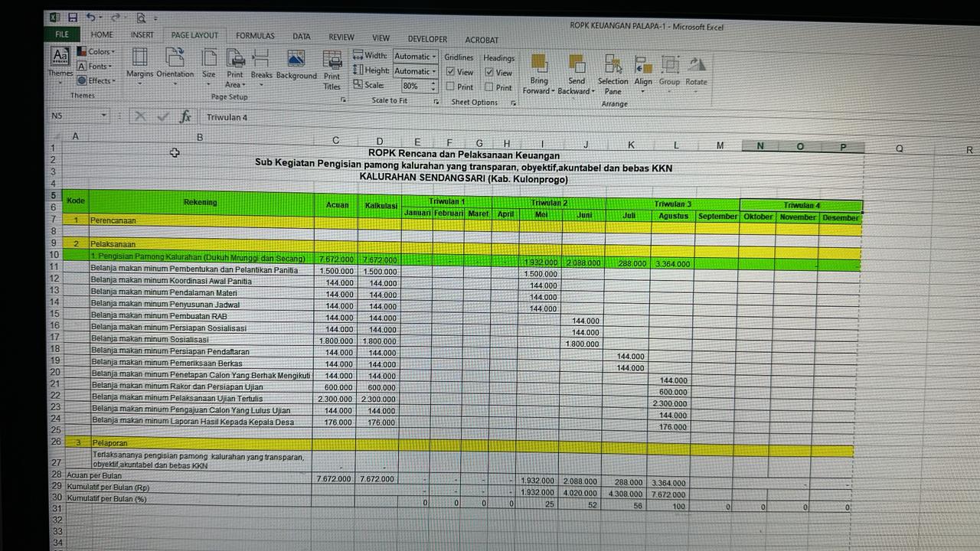Image resolution: width=980 pixels, height=551 pixels.
Task: Open the Name Box dropdown arrow
Action: point(103,116)
